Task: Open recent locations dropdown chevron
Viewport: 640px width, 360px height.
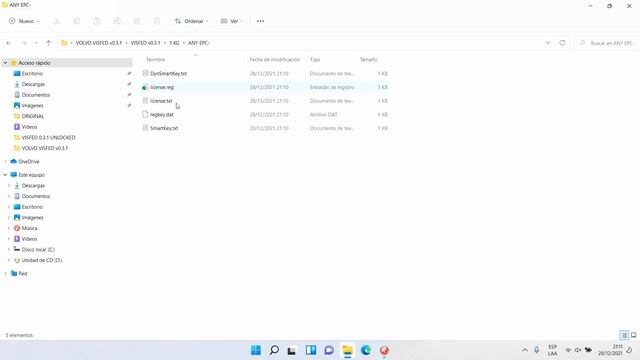Action: click(36, 43)
